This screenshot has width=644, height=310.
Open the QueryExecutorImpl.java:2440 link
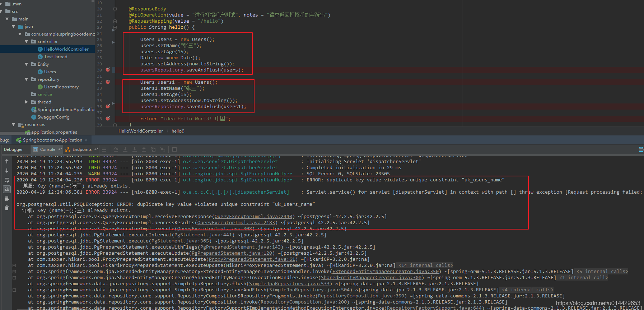click(x=253, y=217)
